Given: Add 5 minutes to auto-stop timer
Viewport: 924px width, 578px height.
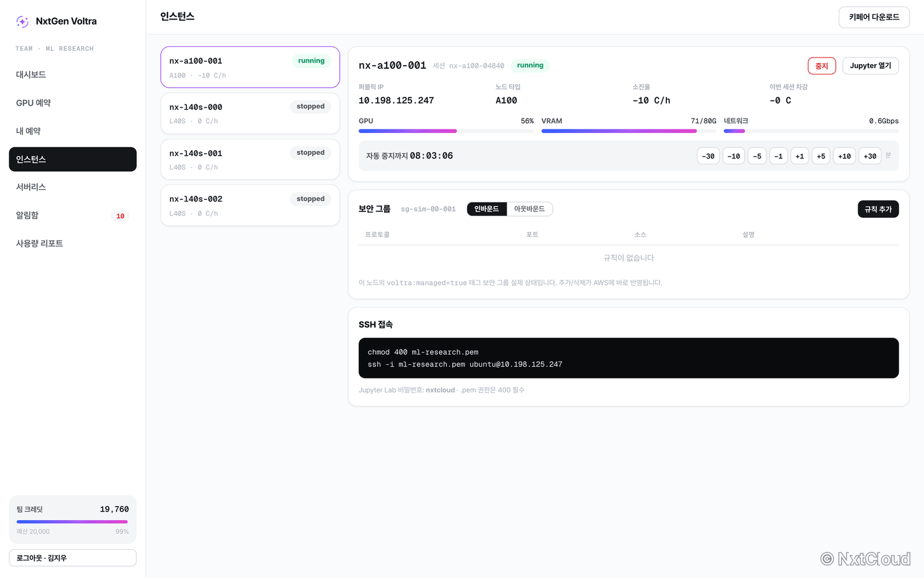Looking at the screenshot, I should pyautogui.click(x=821, y=156).
